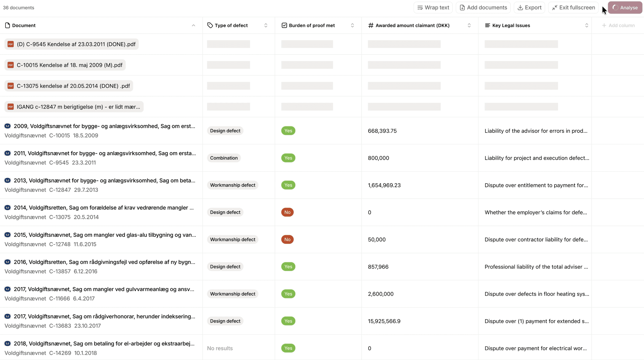Click Add column header

coord(618,26)
